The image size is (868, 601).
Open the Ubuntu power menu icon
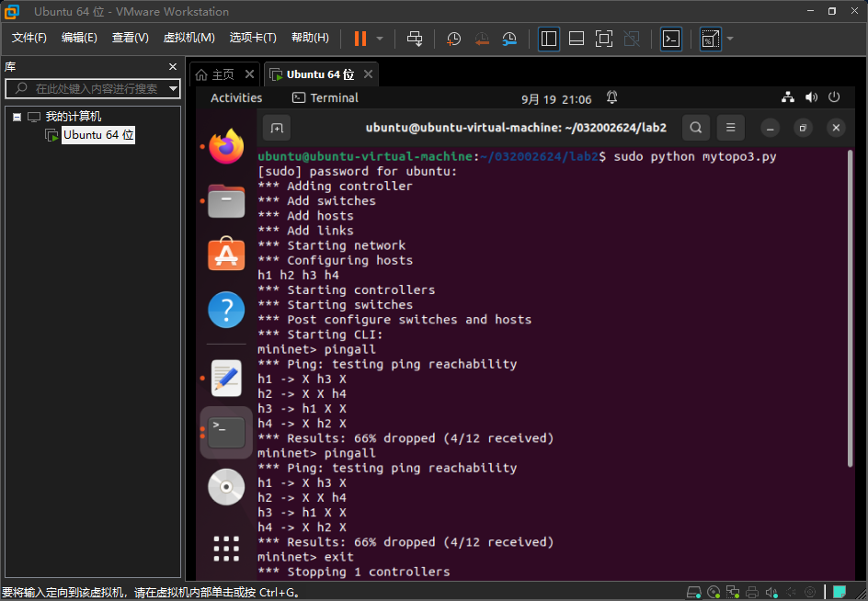(834, 97)
